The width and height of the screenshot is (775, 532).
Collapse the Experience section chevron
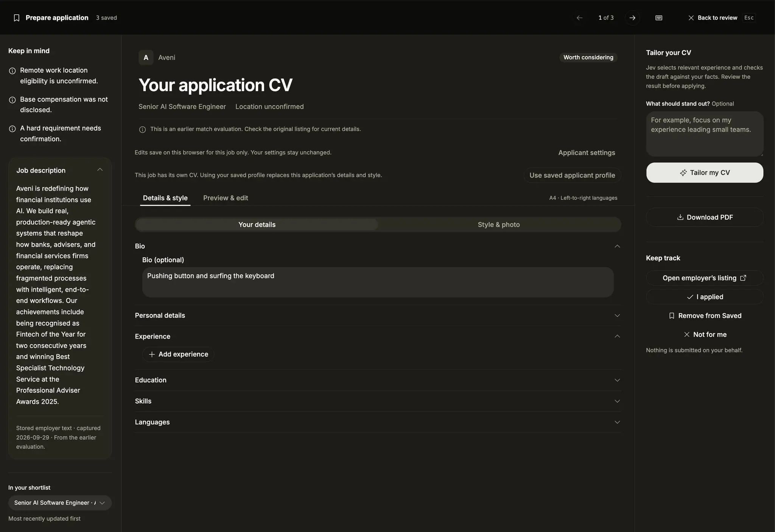tap(617, 336)
